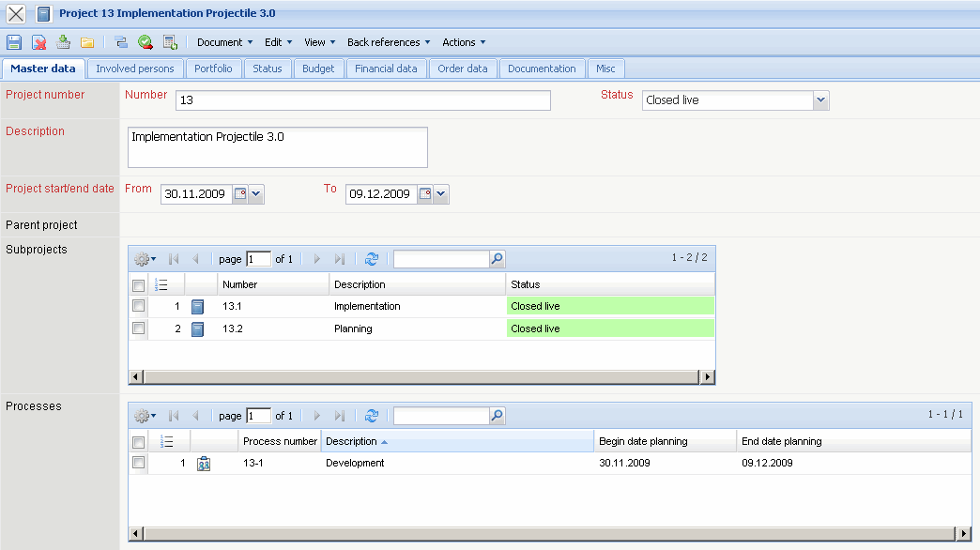Check the checkbox for subproject 13.2 Planning
This screenshot has width=980, height=550.
click(x=138, y=328)
